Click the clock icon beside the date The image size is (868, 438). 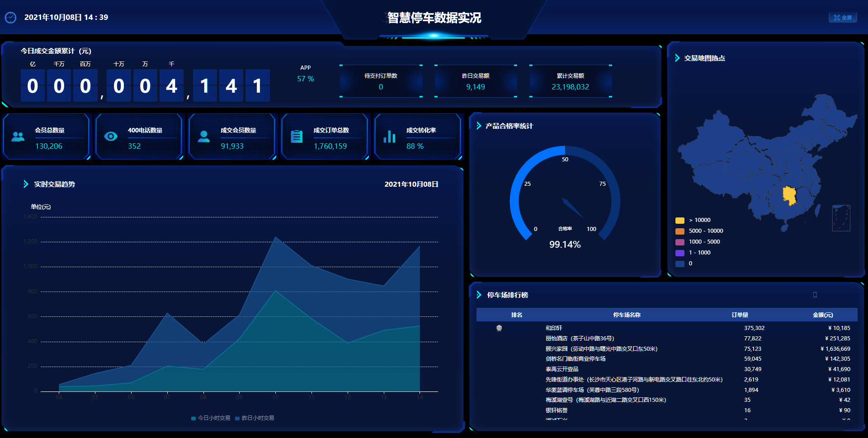[10, 18]
